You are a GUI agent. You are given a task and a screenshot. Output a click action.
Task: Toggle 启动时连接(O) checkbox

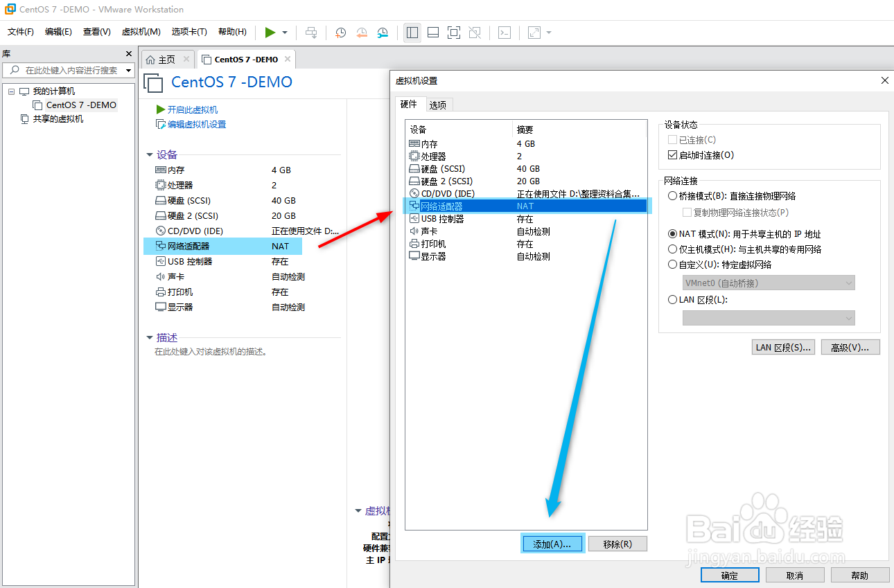(672, 155)
